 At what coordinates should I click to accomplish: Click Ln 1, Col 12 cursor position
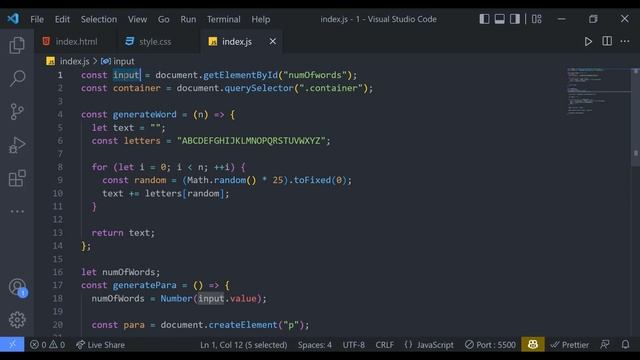click(x=244, y=345)
